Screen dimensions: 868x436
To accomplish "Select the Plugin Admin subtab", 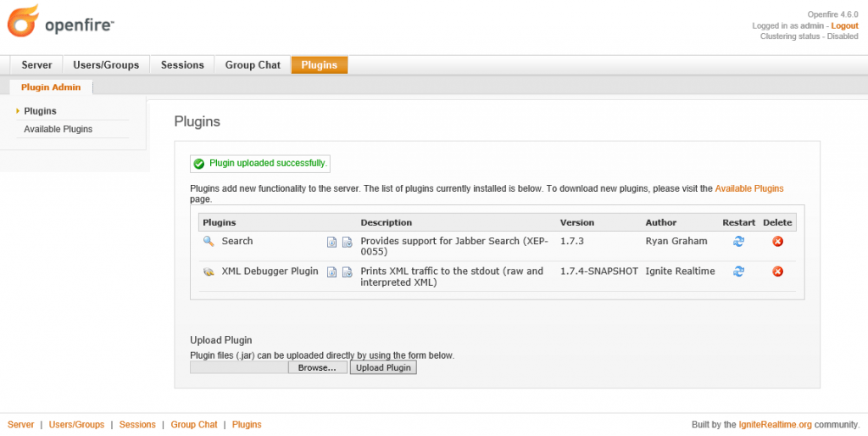I will pyautogui.click(x=51, y=87).
